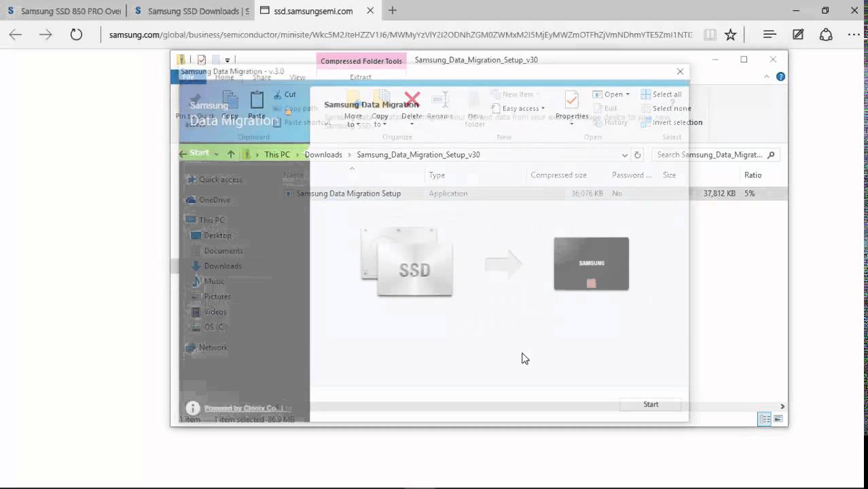The image size is (868, 489).
Task: Open the Extract tab in File Explorer
Action: 361,77
